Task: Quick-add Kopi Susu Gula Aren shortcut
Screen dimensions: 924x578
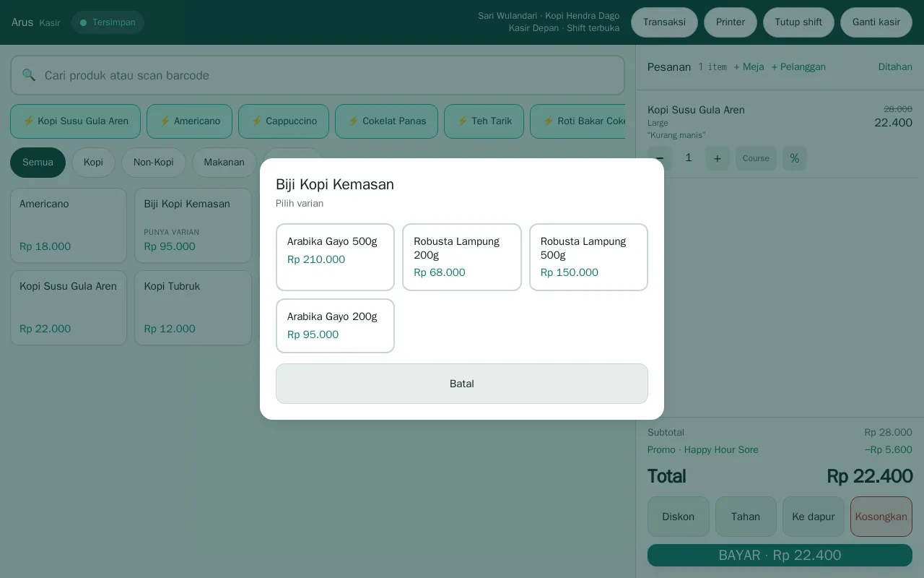Action: coord(75,121)
